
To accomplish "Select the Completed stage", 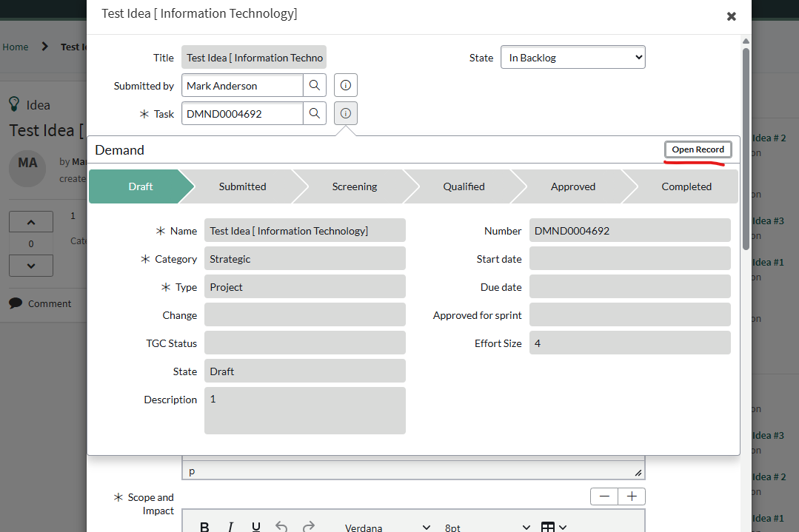I will (x=686, y=186).
